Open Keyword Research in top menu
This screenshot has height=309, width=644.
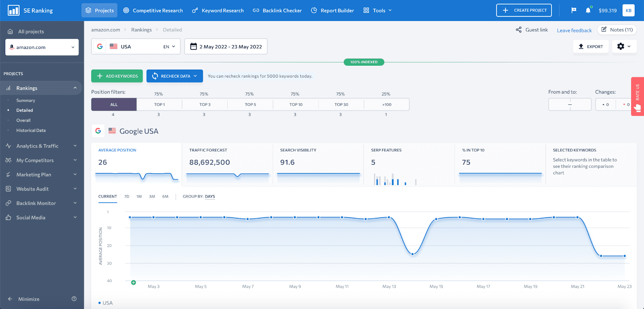tap(218, 10)
